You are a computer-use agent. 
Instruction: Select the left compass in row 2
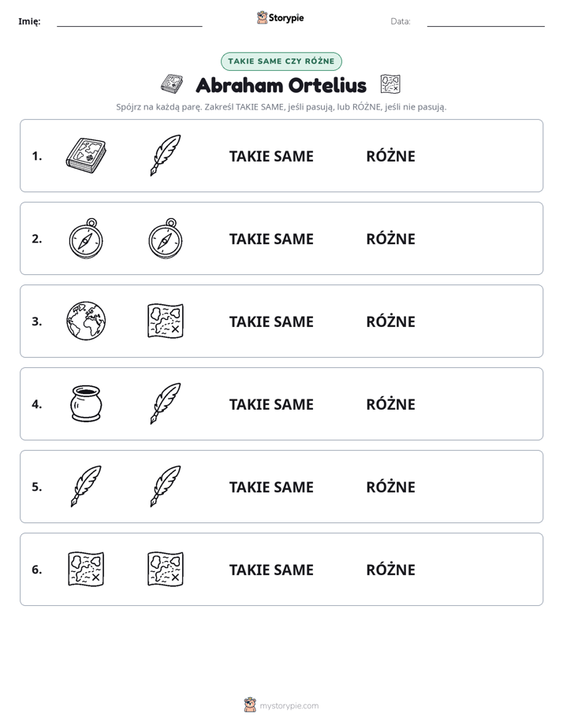point(86,238)
